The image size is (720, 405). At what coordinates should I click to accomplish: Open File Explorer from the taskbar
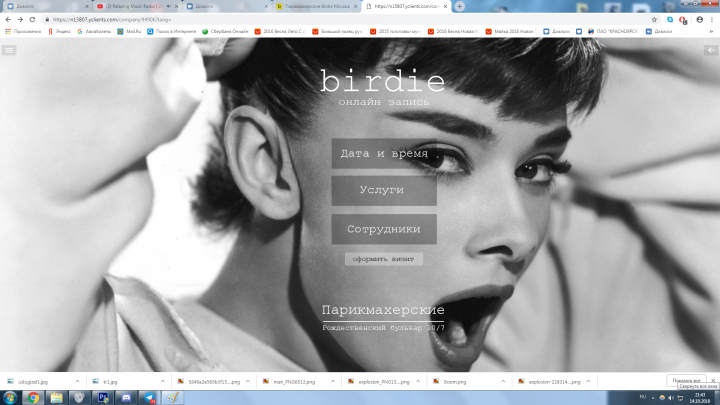[56, 398]
